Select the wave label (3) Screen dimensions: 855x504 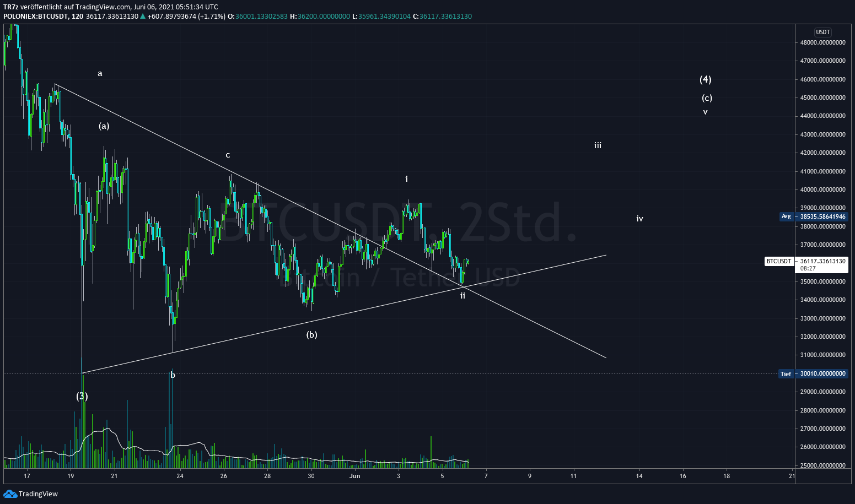82,396
